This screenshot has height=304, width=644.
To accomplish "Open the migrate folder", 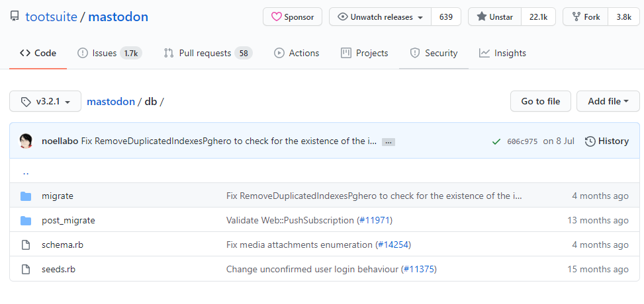I will point(58,196).
